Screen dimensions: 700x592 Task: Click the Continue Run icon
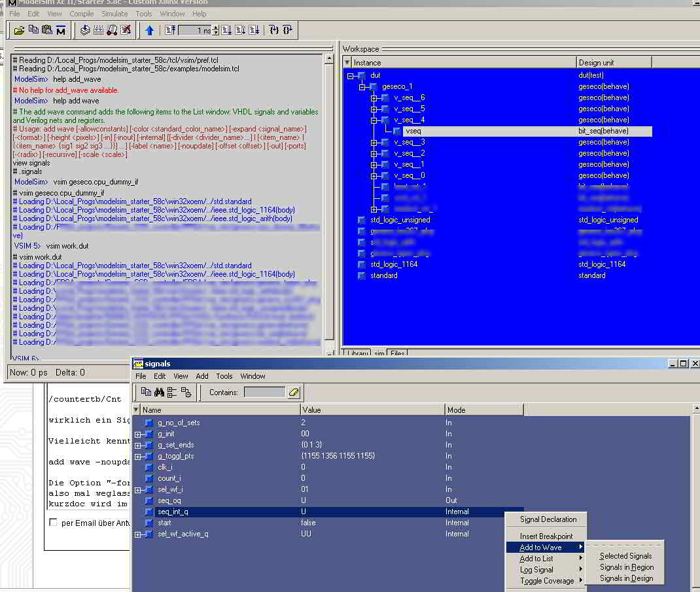240,30
